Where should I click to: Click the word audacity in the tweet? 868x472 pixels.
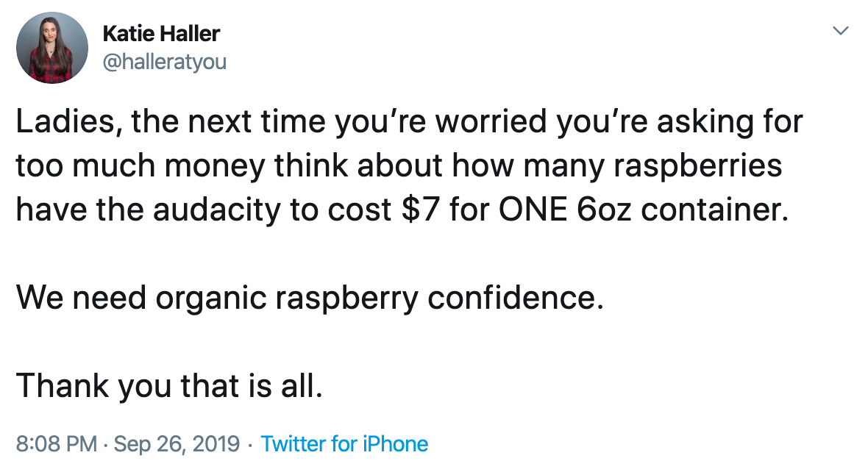pos(216,210)
